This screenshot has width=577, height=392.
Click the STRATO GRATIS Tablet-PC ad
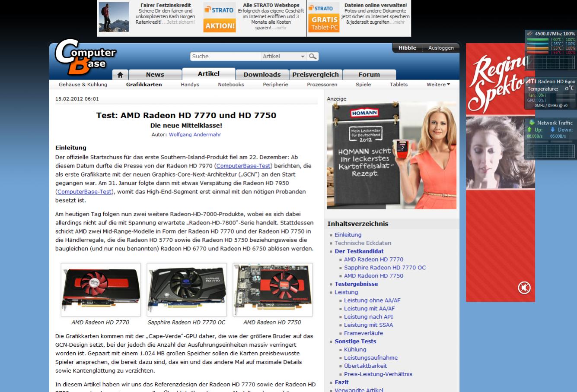click(x=359, y=17)
